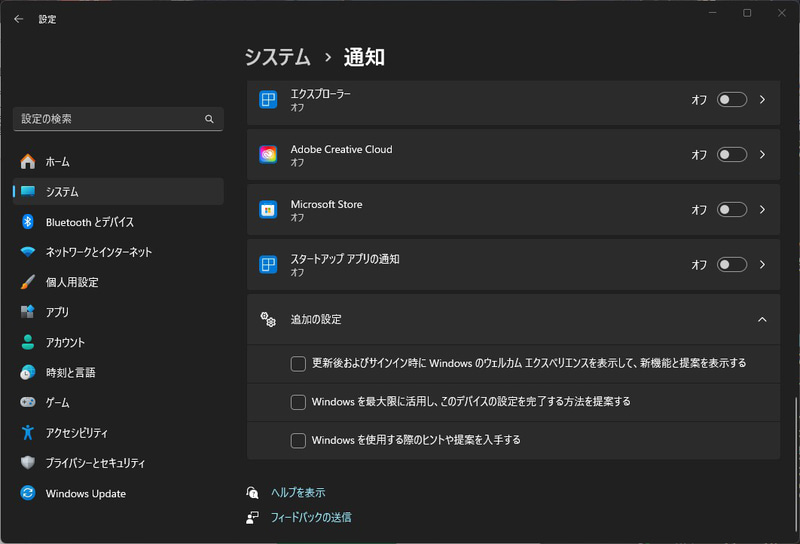Image resolution: width=800 pixels, height=544 pixels.
Task: Click the 時刻と言語 globe clock icon
Action: [28, 372]
